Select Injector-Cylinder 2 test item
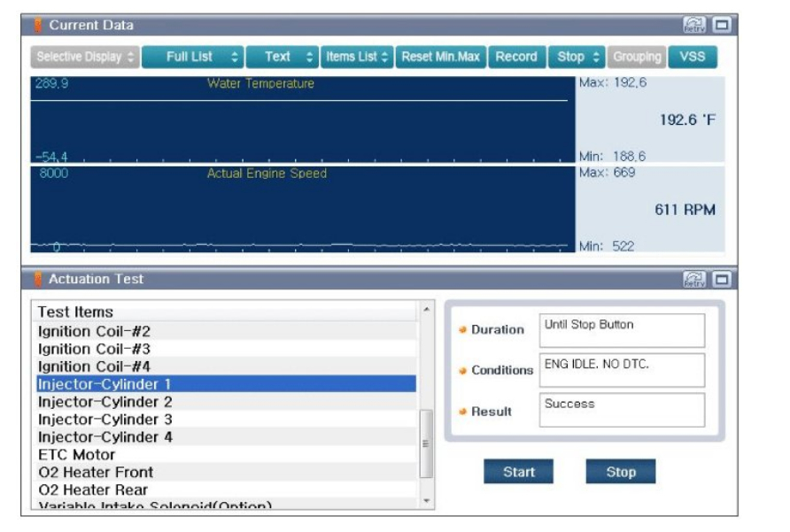 (226, 402)
